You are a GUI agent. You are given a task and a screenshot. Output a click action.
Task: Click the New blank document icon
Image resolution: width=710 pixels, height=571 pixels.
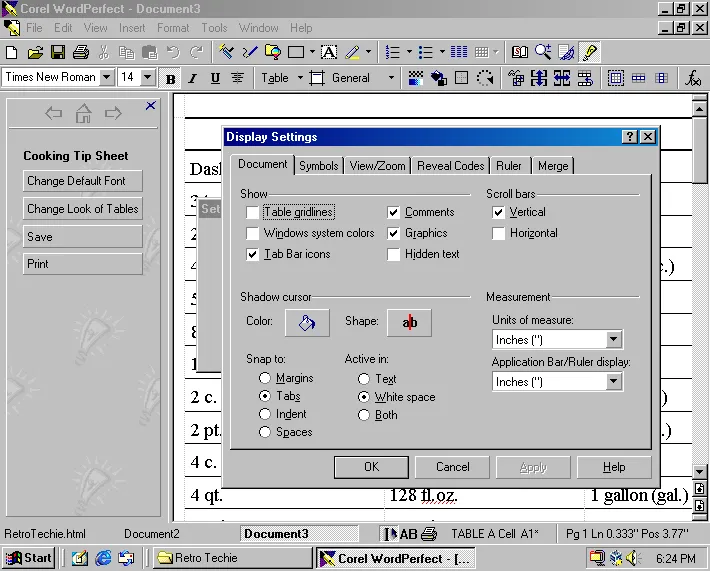click(x=11, y=53)
